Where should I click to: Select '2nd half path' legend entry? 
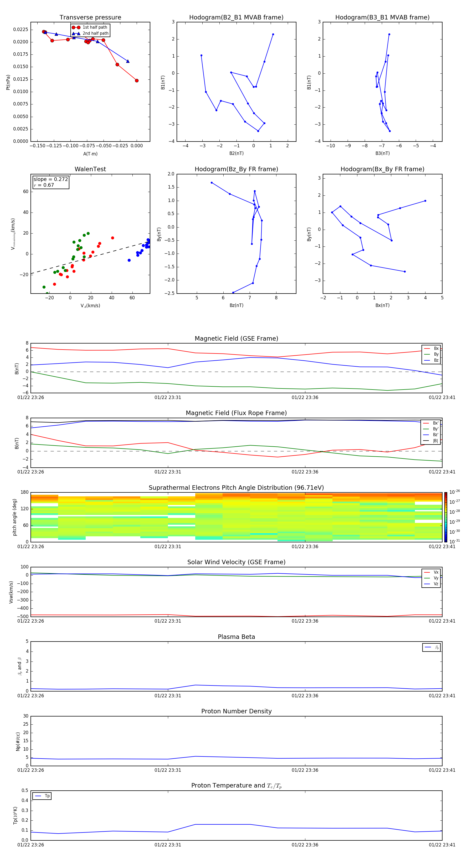[x=90, y=33]
